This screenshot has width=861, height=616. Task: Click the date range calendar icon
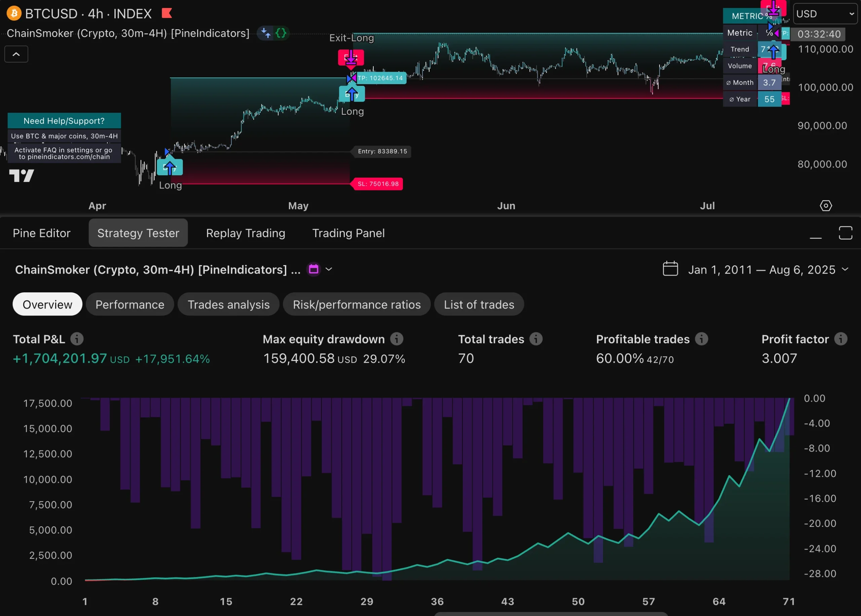[x=670, y=269]
